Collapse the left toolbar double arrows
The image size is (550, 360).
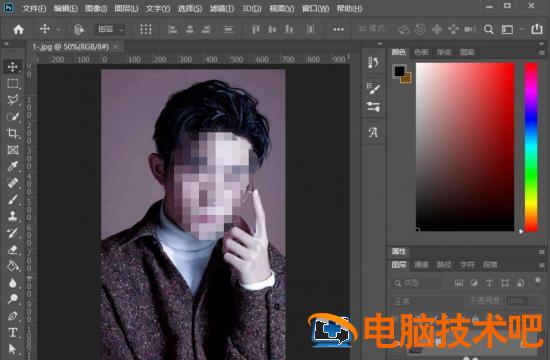[6, 44]
